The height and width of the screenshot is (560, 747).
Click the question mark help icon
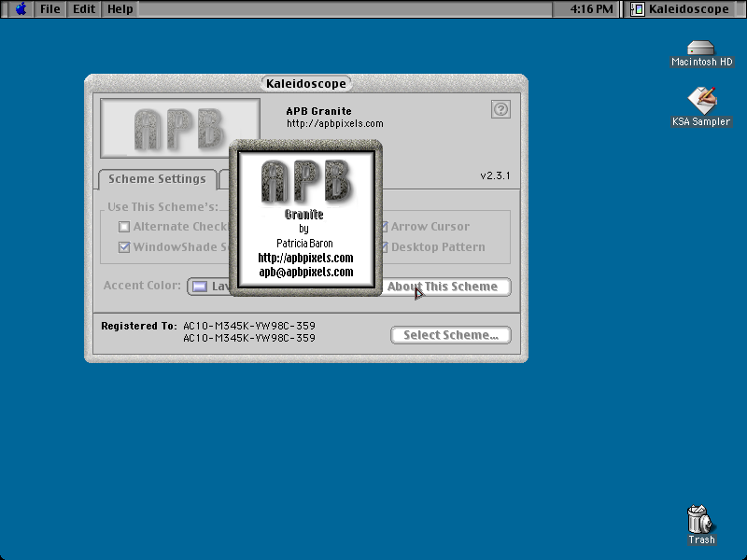[x=500, y=109]
